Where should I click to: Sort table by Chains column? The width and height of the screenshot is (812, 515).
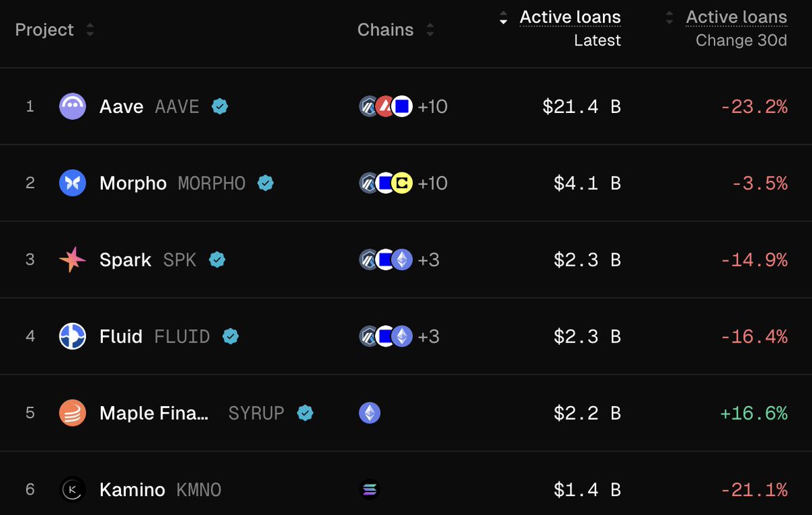point(430,30)
